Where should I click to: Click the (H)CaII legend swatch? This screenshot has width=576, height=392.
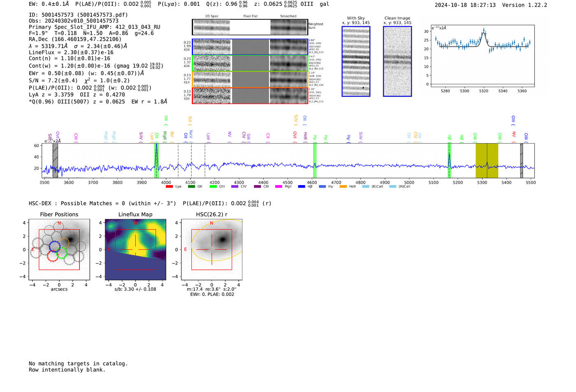(393, 187)
